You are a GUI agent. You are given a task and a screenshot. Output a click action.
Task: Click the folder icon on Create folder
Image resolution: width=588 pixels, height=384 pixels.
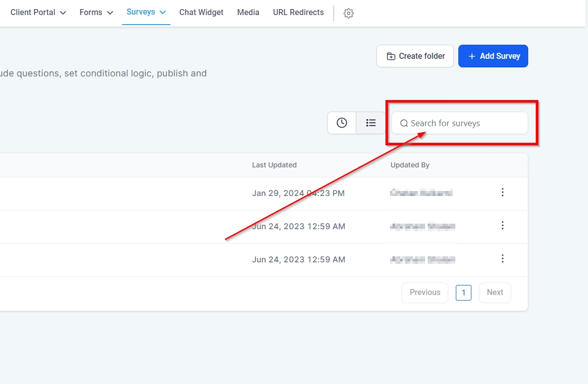(x=390, y=56)
